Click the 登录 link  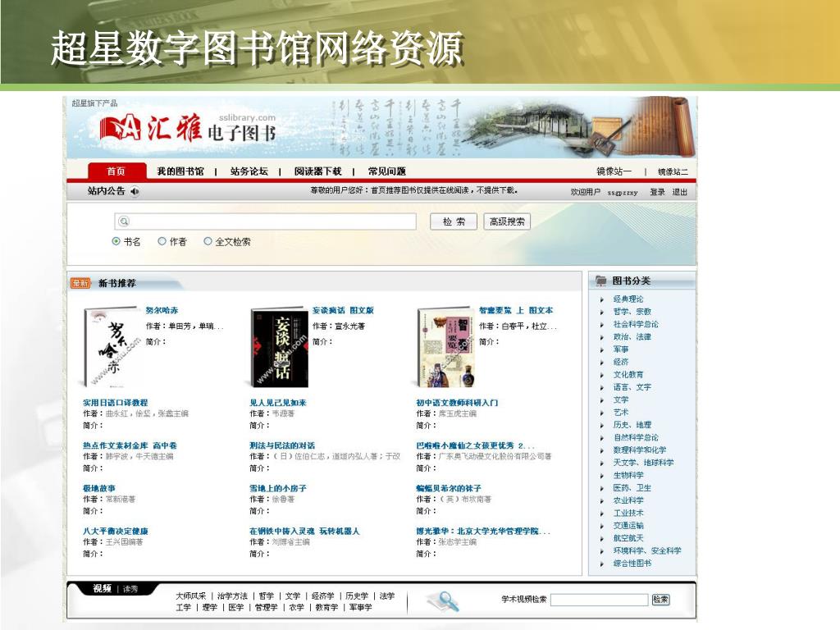coord(657,192)
